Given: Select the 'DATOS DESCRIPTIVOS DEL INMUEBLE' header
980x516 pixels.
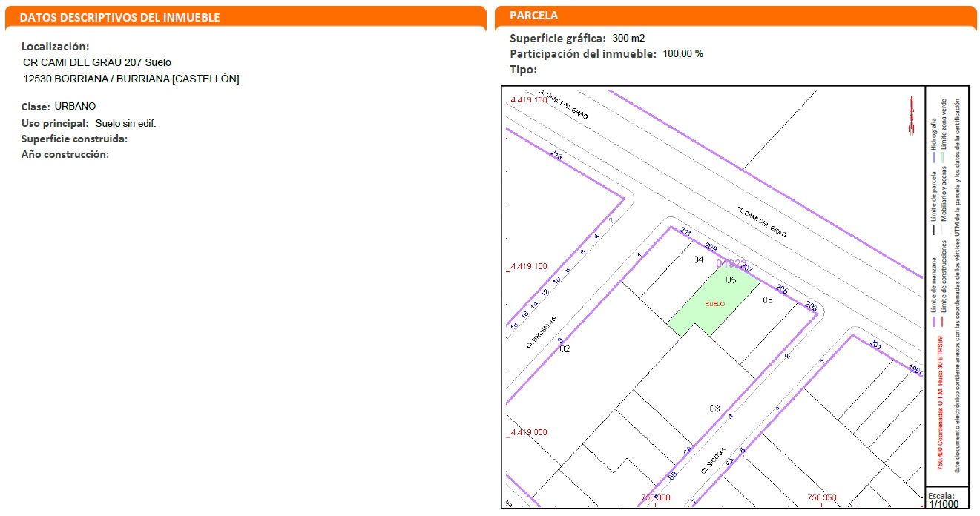Looking at the screenshot, I should pos(119,17).
